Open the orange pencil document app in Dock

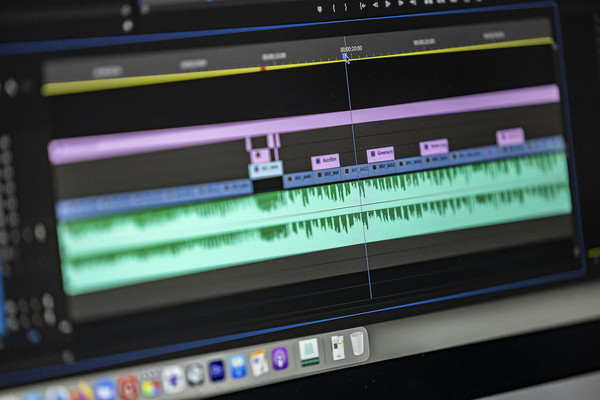[x=258, y=362]
